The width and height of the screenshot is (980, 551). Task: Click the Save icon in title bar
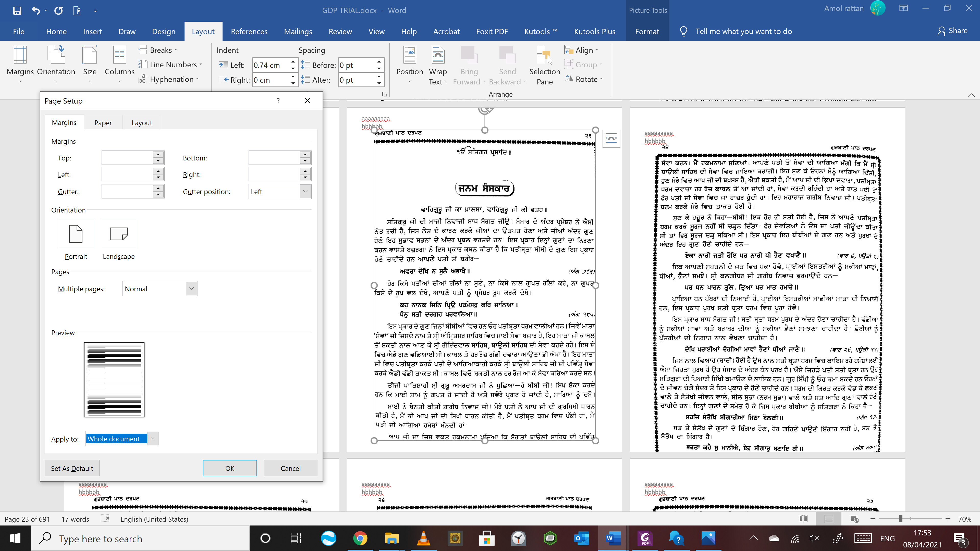[17, 10]
